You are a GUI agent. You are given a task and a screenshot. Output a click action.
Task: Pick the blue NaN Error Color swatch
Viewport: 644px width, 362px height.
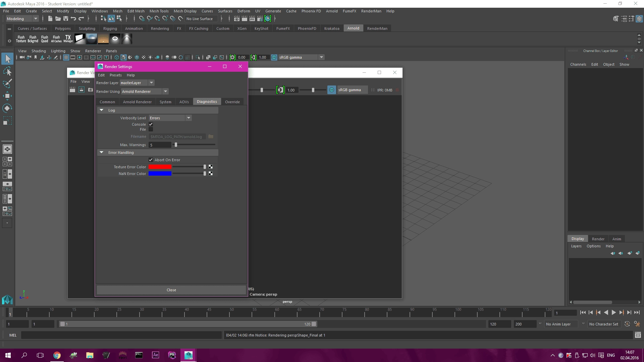tap(160, 174)
